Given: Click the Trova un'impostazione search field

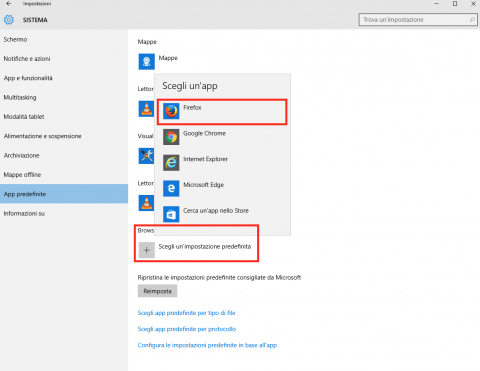Looking at the screenshot, I should pos(418,20).
